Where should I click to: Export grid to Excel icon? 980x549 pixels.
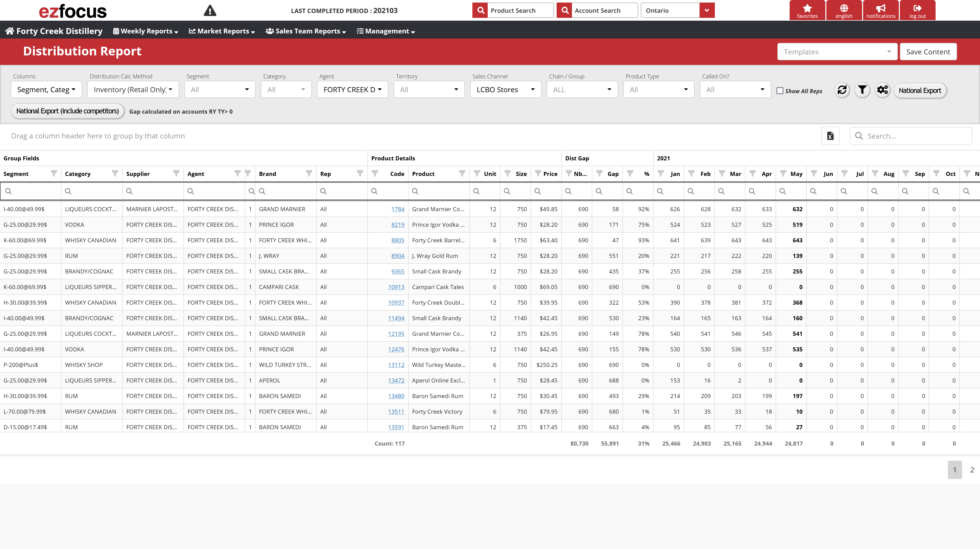point(830,136)
